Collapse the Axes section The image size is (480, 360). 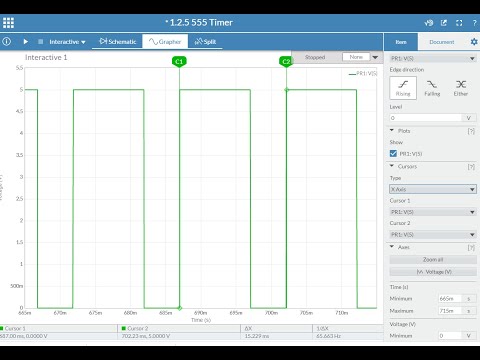click(392, 247)
